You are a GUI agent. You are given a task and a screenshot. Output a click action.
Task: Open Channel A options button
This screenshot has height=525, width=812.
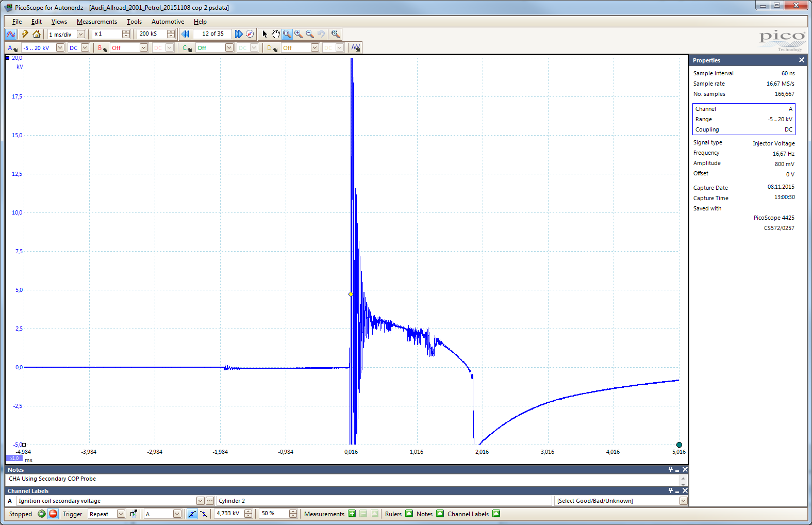pos(12,48)
